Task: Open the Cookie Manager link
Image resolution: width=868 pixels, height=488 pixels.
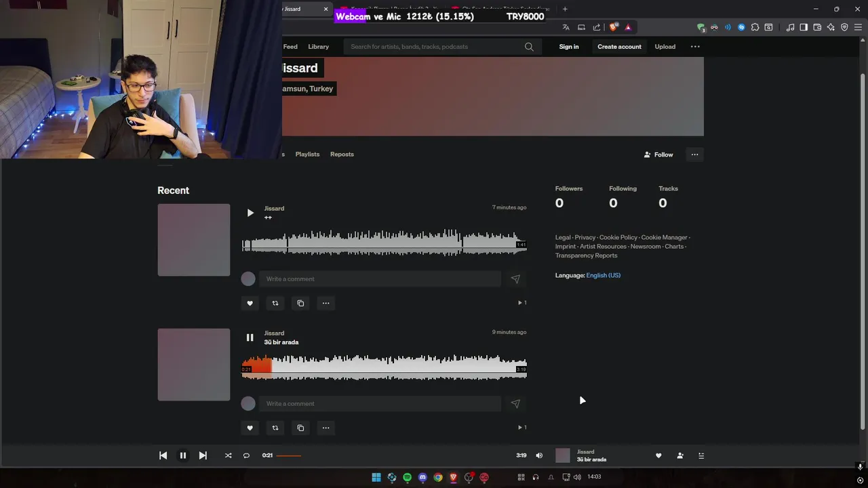Action: 664,237
